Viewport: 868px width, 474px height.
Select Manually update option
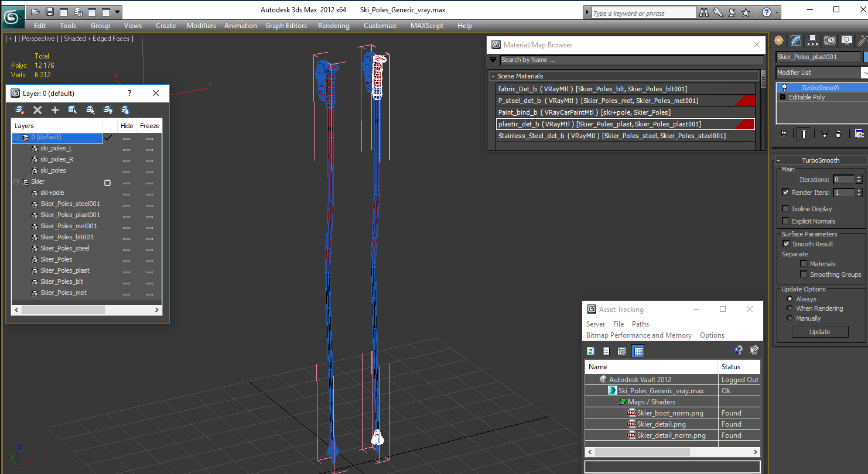(790, 318)
